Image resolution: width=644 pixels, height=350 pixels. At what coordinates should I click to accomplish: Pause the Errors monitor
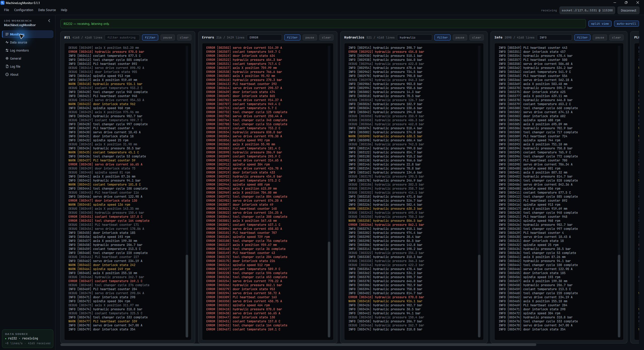tap(310, 37)
